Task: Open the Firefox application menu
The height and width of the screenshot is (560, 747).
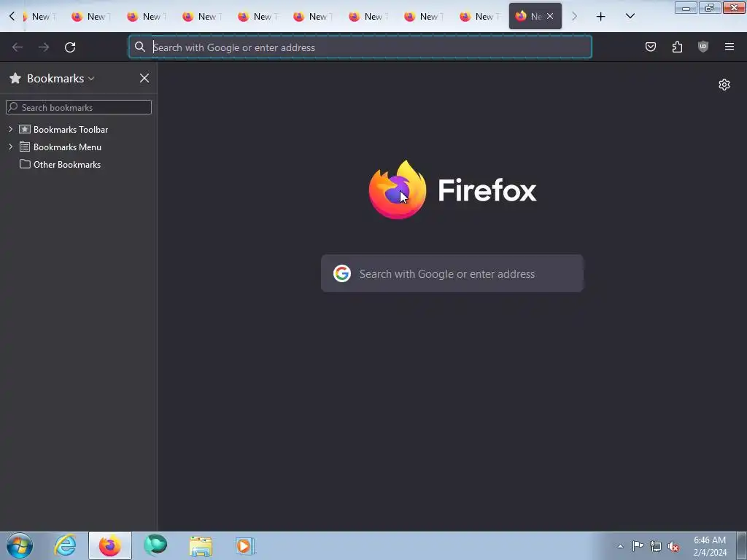Action: coord(729,47)
